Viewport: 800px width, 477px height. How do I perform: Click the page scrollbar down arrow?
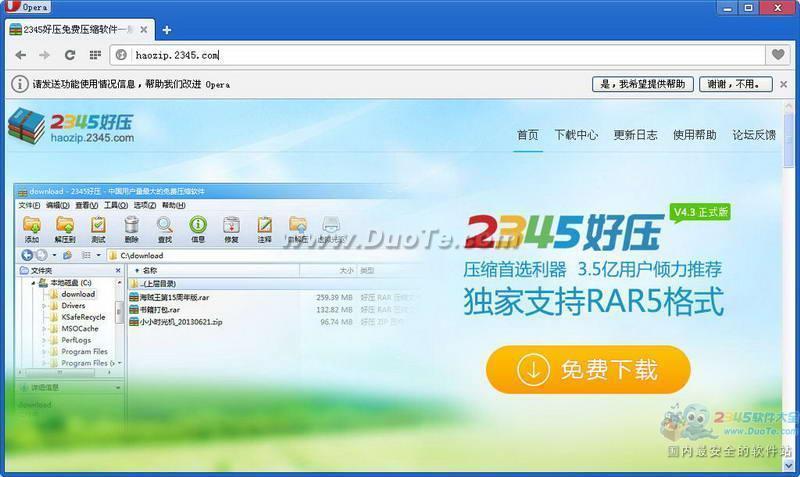click(x=789, y=465)
